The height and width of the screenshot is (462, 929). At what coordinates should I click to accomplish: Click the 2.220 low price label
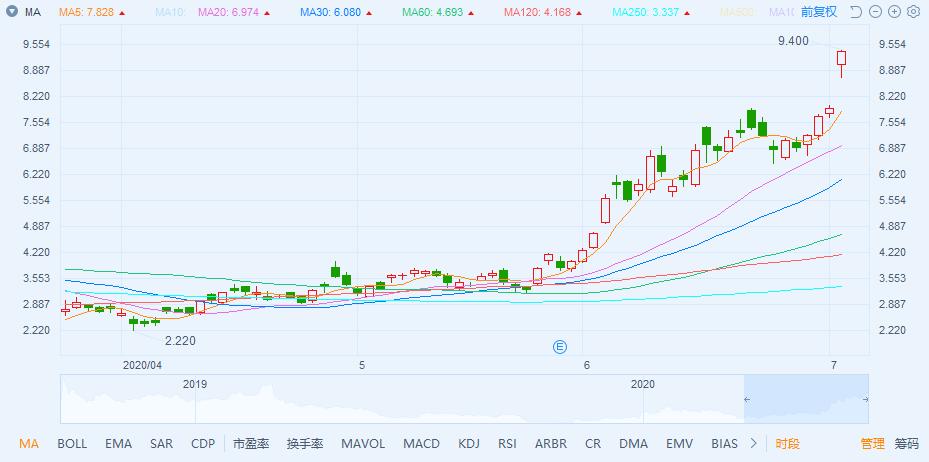pos(180,341)
